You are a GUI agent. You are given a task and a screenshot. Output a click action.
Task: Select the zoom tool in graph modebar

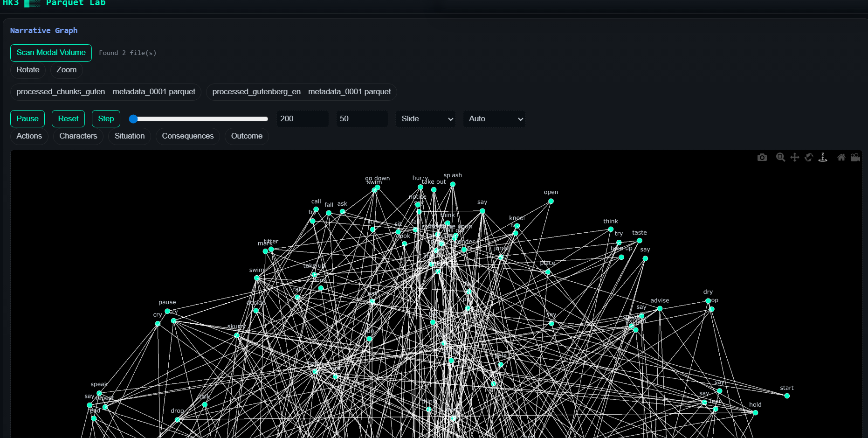780,158
